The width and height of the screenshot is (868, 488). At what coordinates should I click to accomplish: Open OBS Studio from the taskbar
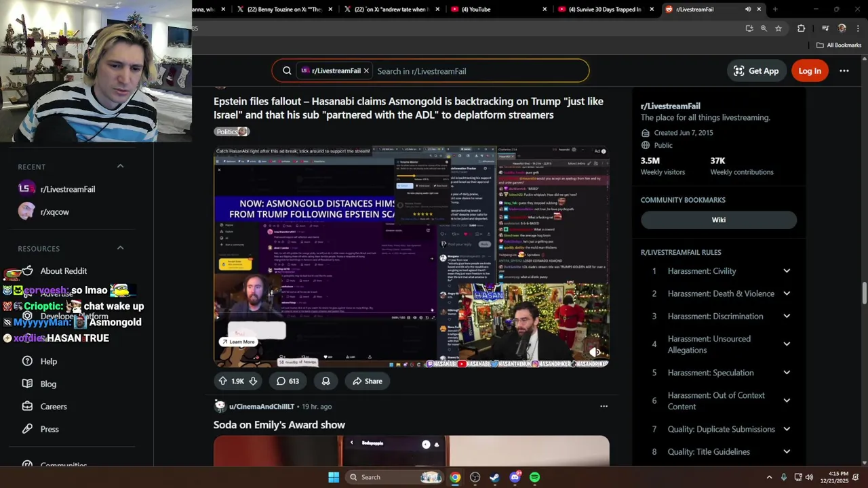pos(475,477)
